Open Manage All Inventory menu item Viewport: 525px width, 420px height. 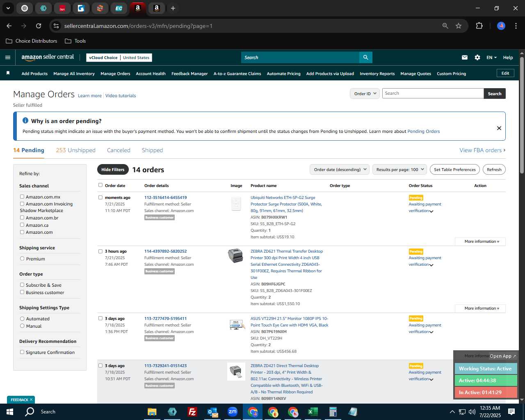[x=74, y=74]
